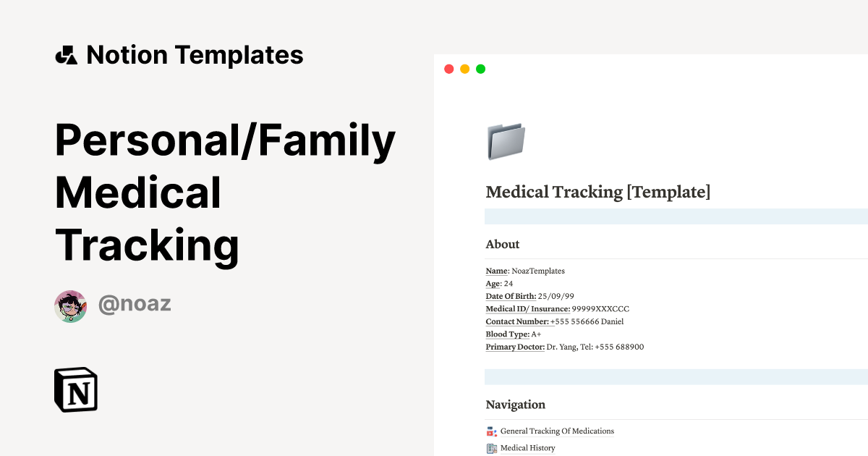Select the Primary Doctor field text
Screen dimensions: 868x456
[564, 347]
